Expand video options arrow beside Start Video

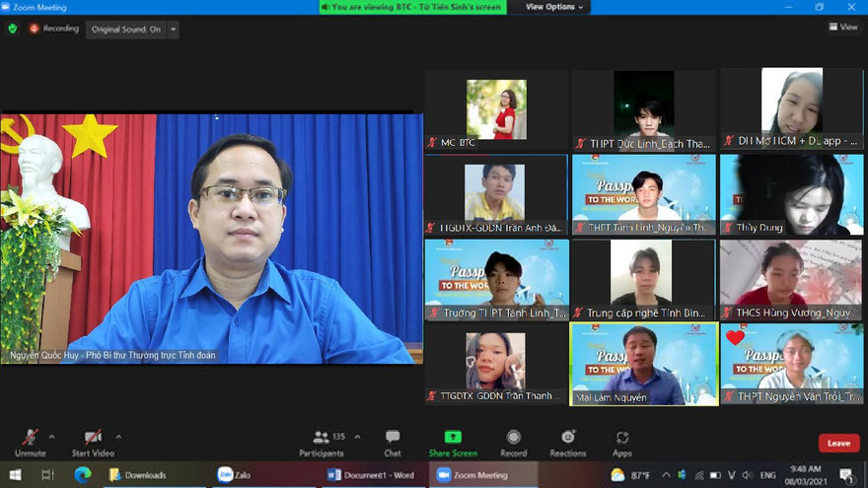118,436
